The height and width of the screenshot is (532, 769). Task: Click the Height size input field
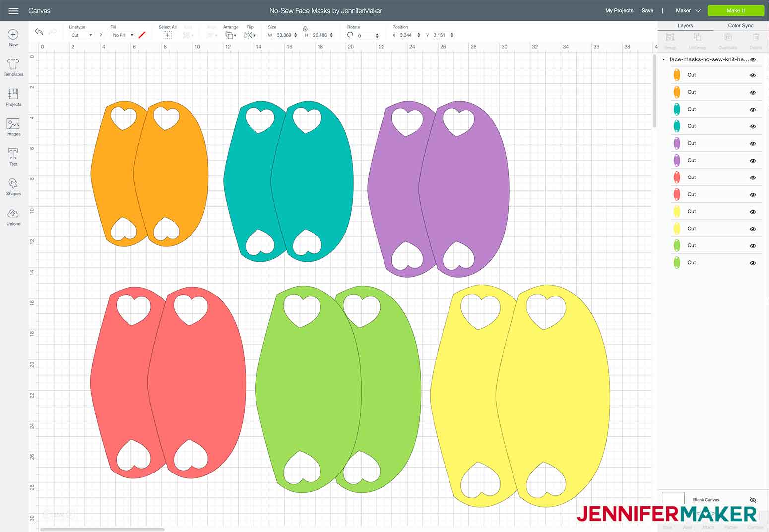pos(320,35)
